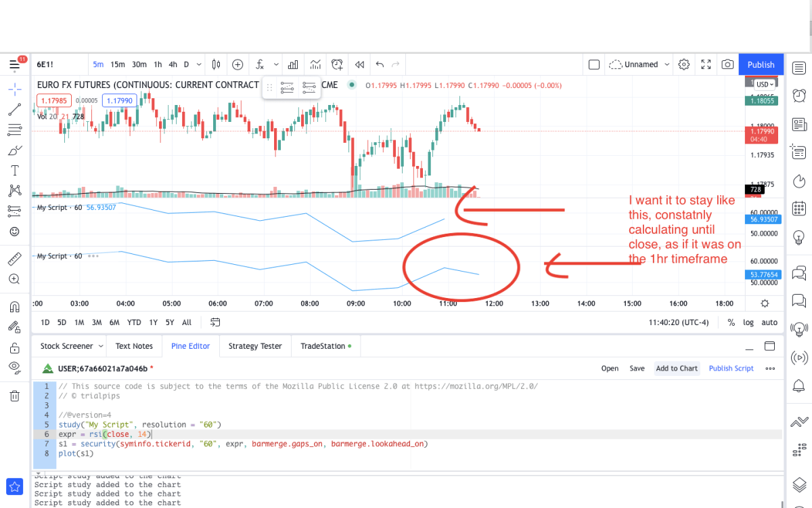Select the 5m timeframe

[98, 64]
